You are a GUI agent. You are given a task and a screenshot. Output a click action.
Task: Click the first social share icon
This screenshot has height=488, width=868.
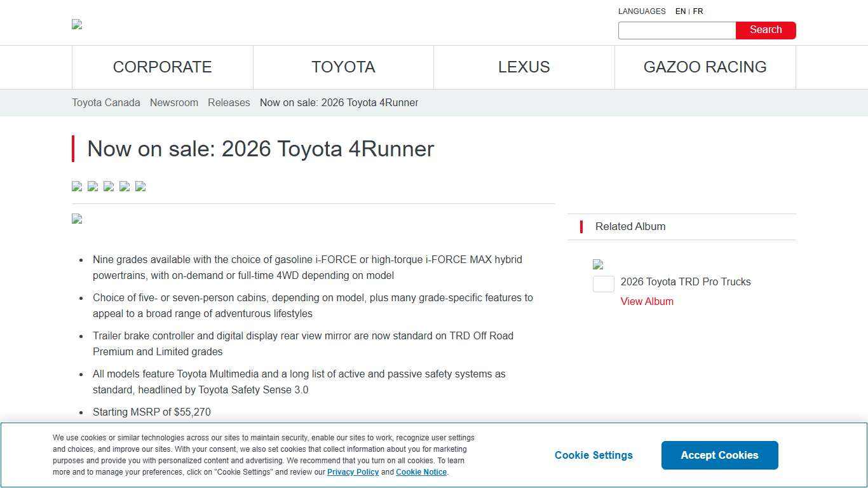[x=76, y=186]
